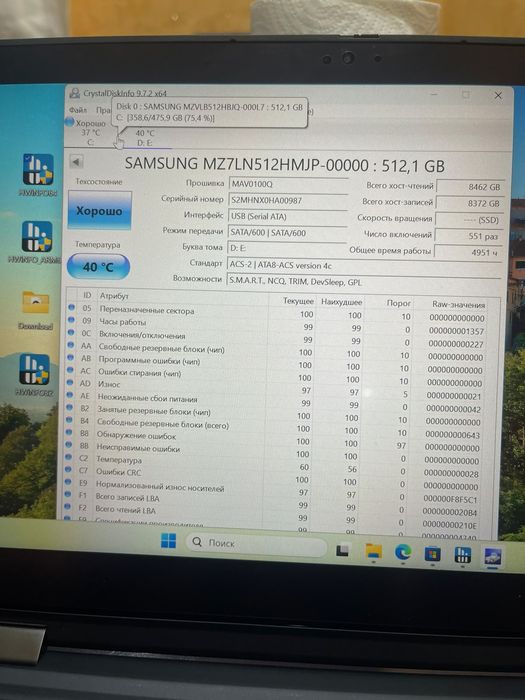Open Microsoft Store from the taskbar

[432, 554]
